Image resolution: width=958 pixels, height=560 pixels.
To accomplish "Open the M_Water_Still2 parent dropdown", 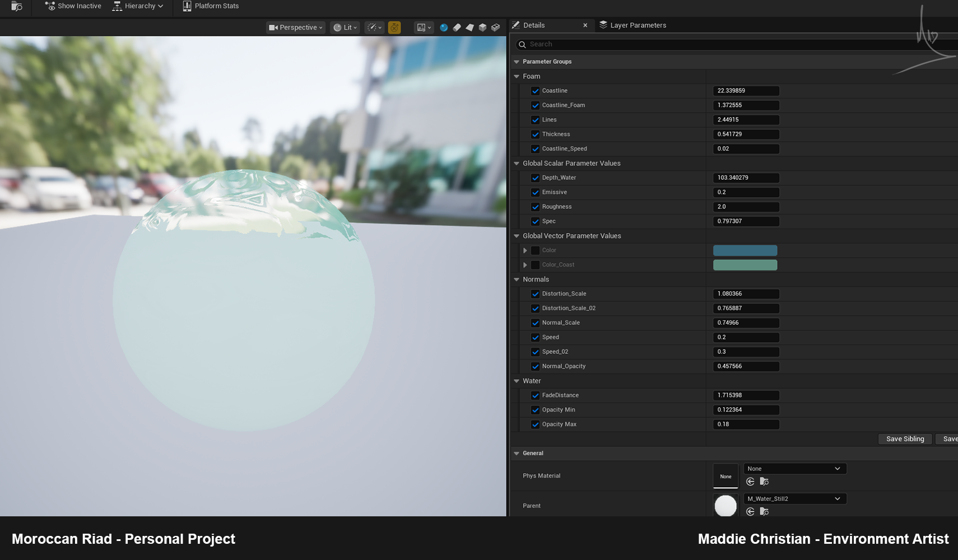I will tap(794, 499).
